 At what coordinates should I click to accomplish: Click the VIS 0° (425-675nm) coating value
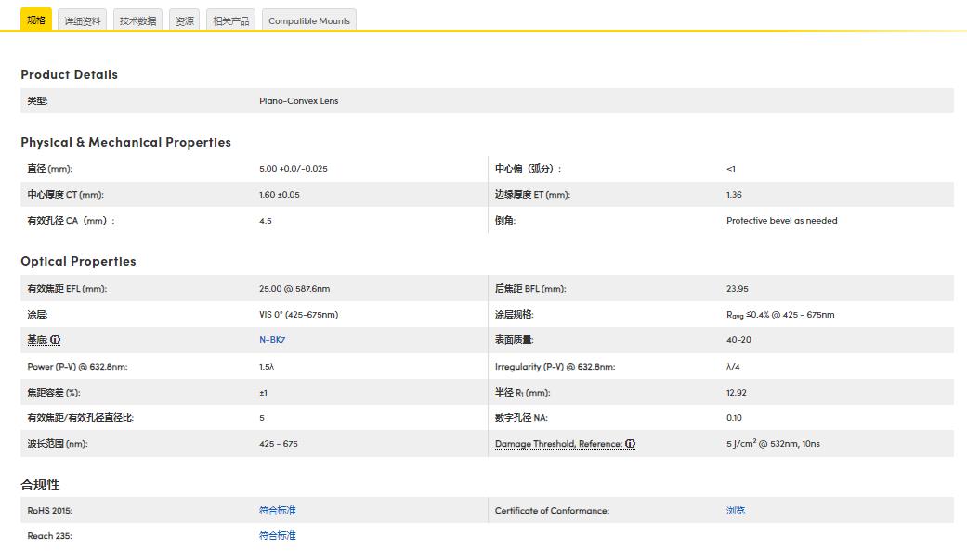[298, 315]
